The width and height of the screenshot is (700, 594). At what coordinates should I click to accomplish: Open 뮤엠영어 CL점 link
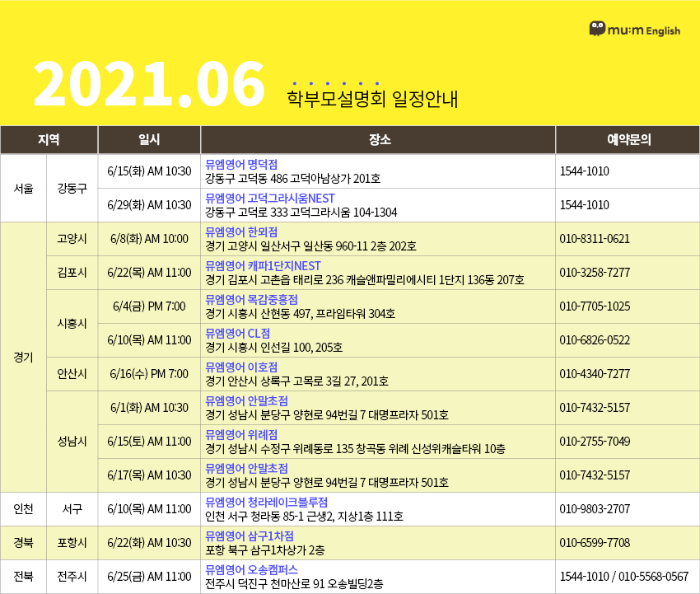click(x=237, y=333)
